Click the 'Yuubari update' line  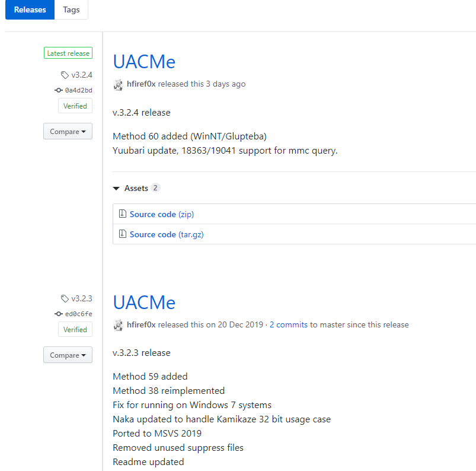click(225, 151)
